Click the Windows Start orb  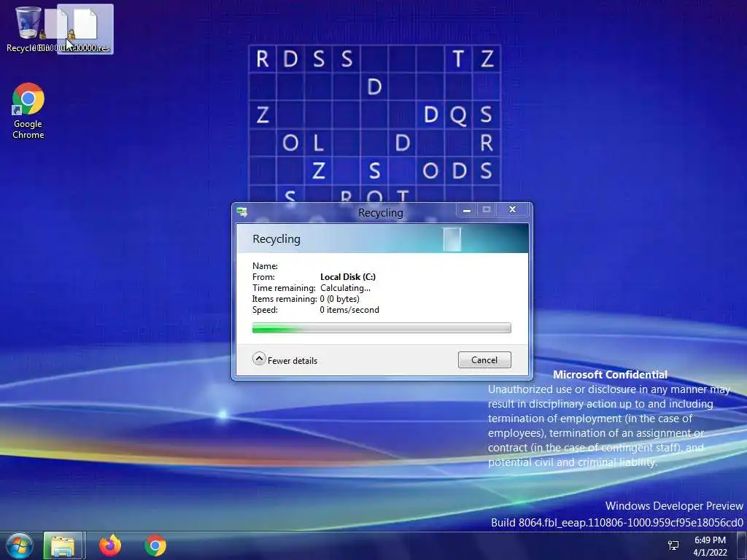20,545
